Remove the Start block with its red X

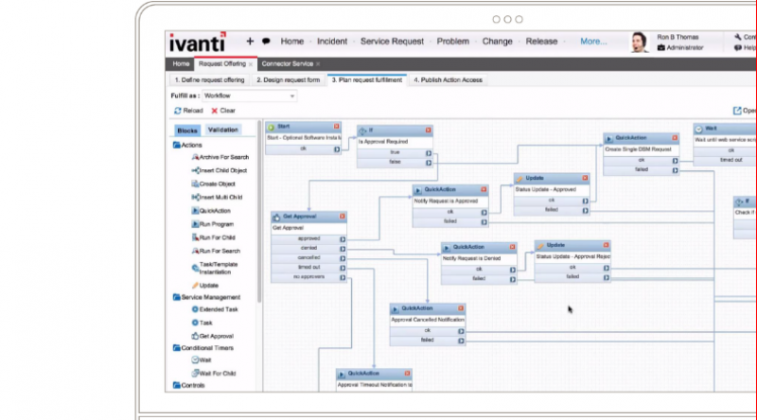(336, 126)
